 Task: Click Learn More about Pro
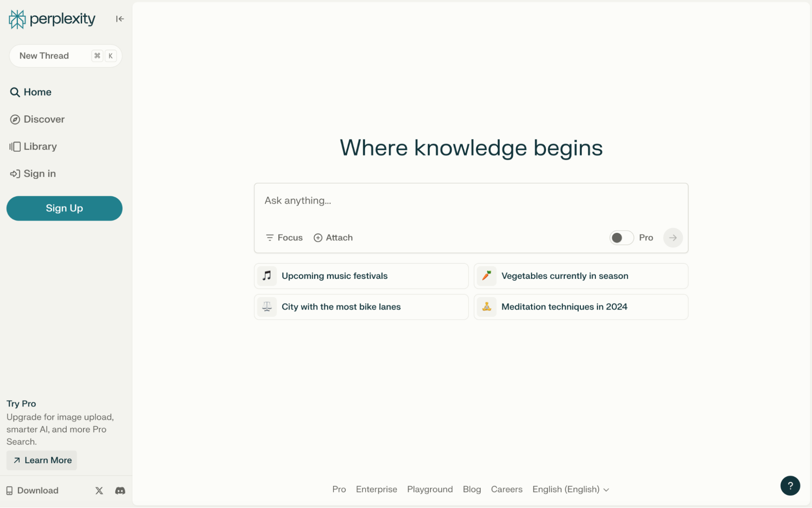(42, 460)
